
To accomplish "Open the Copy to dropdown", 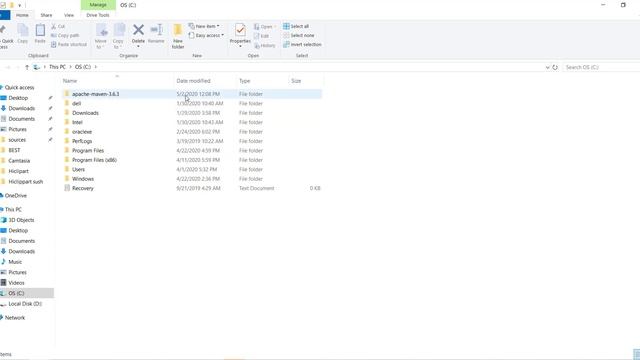I will click(x=118, y=36).
